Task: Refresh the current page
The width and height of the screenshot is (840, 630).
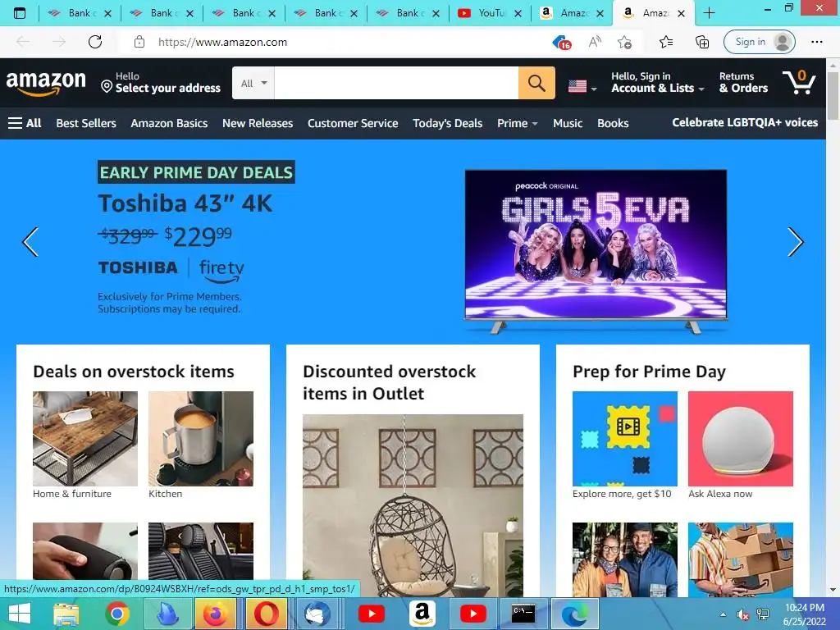Action: point(95,42)
